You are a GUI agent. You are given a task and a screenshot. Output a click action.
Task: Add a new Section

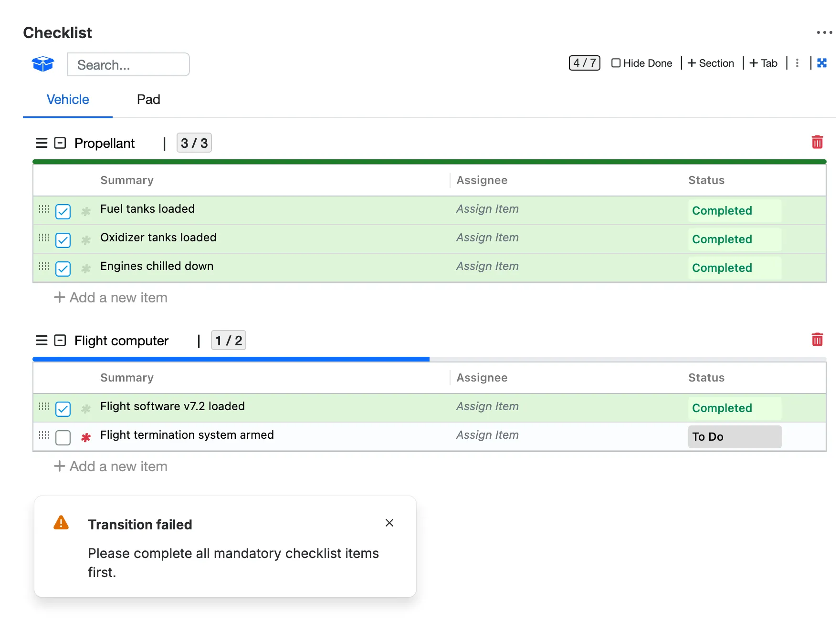711,63
